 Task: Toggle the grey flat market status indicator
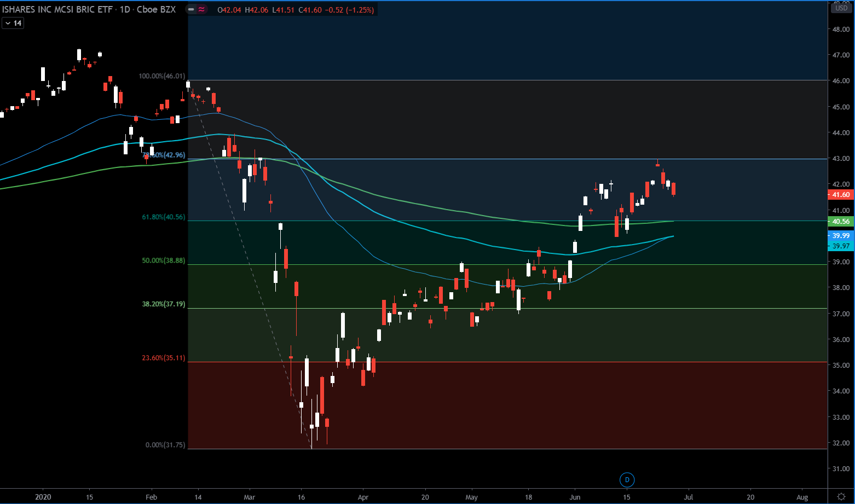(x=190, y=9)
